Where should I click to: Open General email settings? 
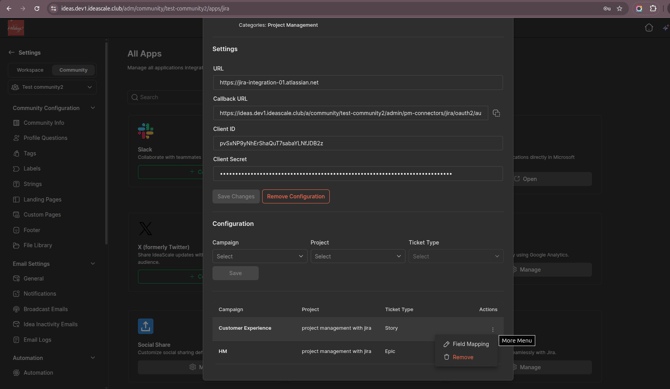coord(33,279)
